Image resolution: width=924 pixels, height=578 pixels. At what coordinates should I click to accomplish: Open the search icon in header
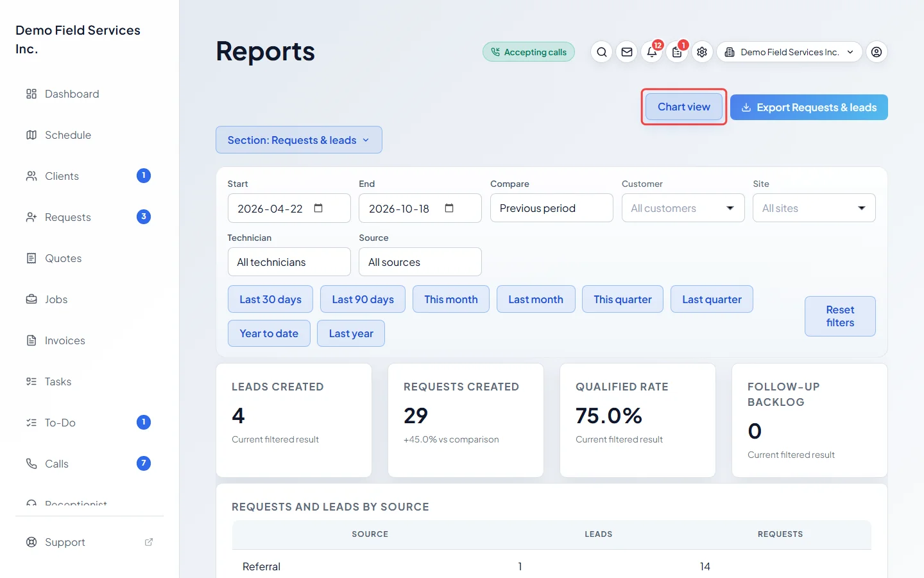click(x=601, y=52)
